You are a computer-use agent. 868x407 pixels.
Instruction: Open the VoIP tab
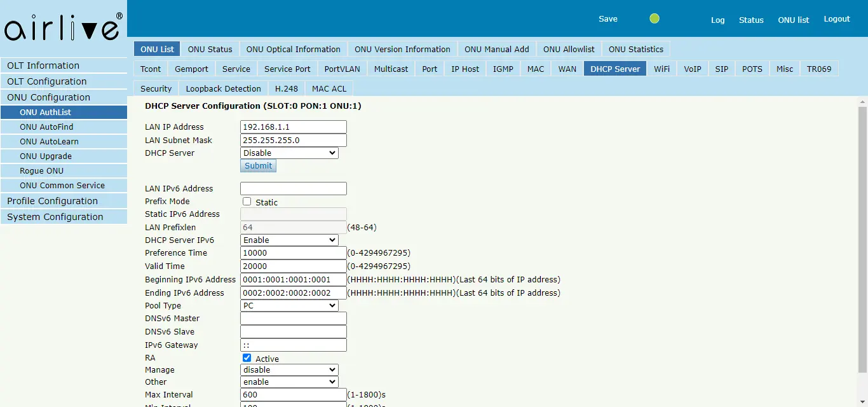click(693, 69)
